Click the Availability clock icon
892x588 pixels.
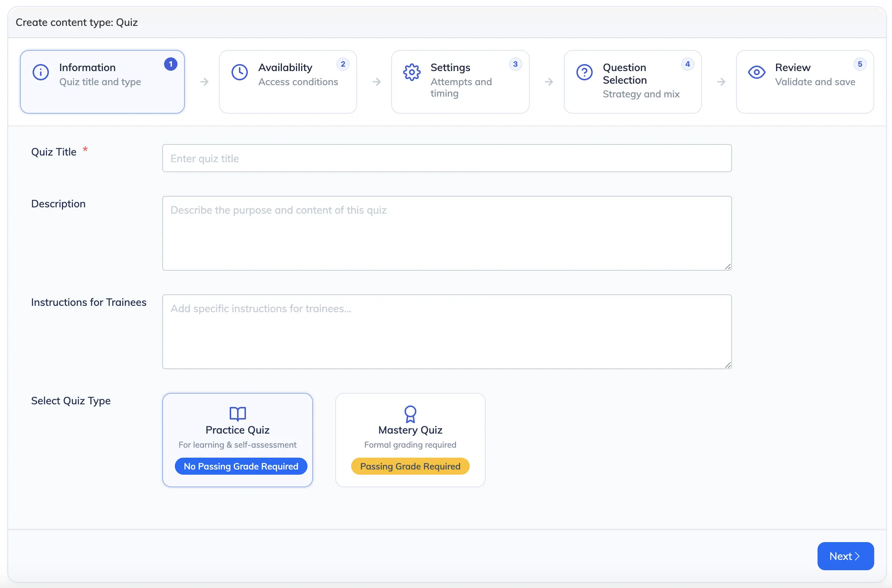pos(239,72)
